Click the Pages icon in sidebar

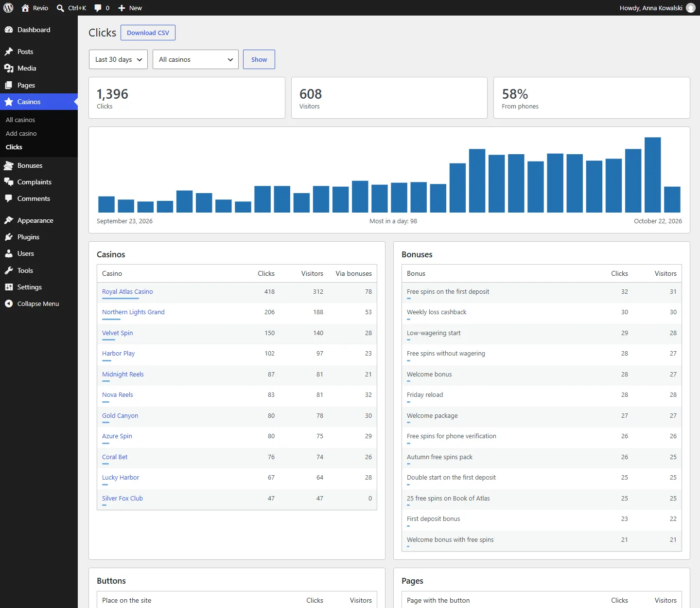(9, 85)
